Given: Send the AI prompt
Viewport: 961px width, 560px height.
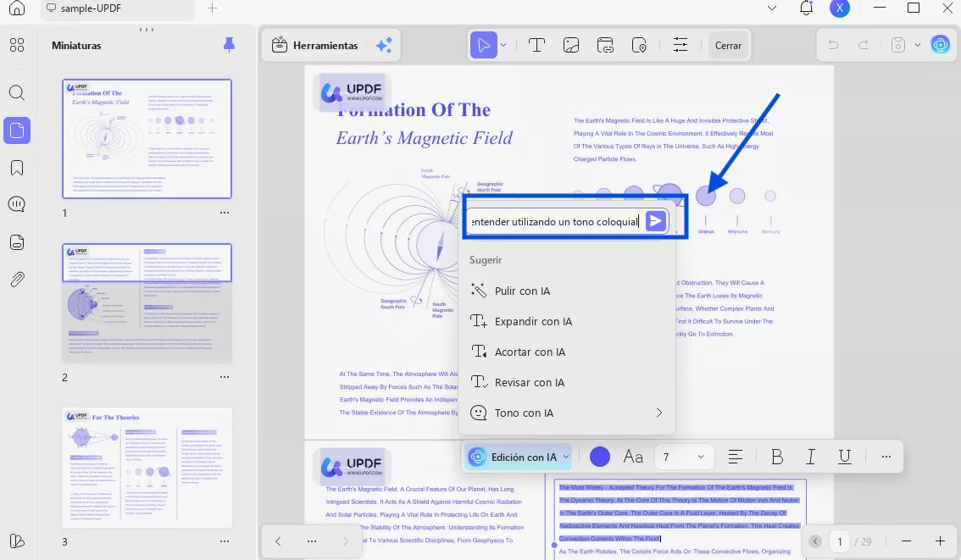Looking at the screenshot, I should [x=655, y=221].
